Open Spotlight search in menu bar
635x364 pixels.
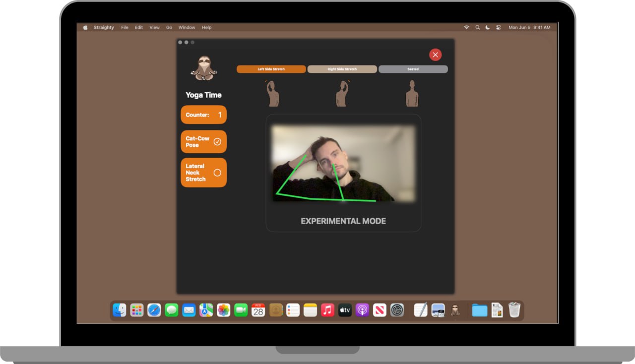pos(478,27)
